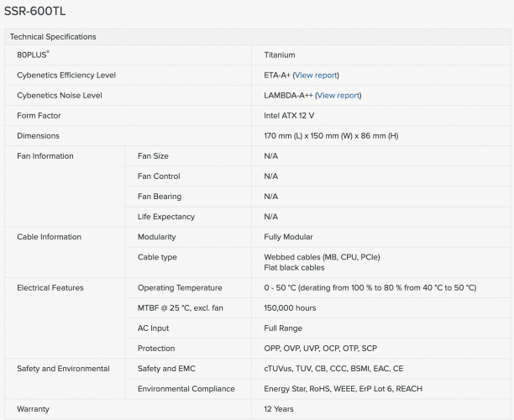Click the Titanium rating value
Screen dimensions: 514x420
coord(280,55)
